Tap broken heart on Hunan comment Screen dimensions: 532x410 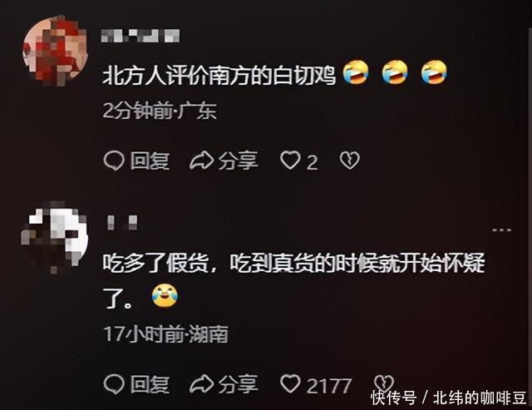pyautogui.click(x=383, y=383)
